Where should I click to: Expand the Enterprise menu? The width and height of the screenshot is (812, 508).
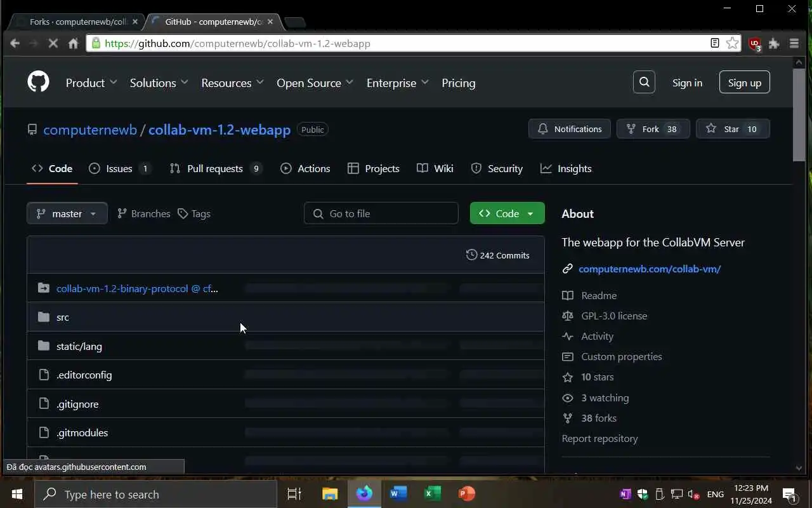(398, 83)
